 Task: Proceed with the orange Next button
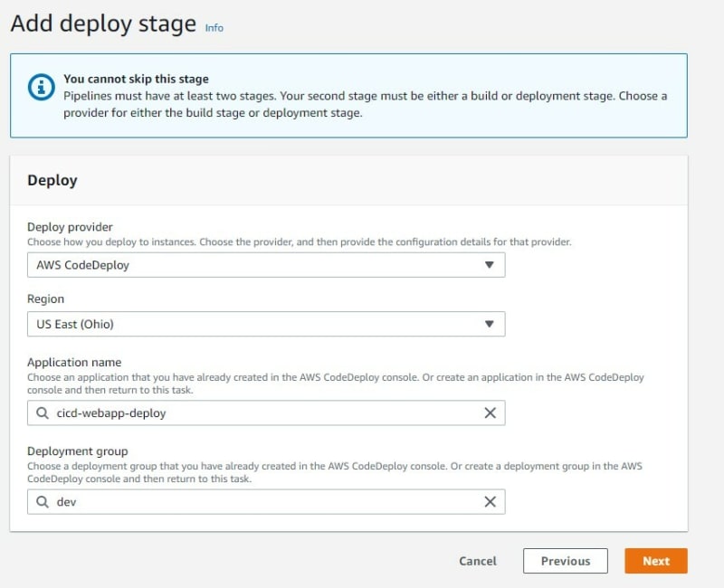tap(656, 561)
